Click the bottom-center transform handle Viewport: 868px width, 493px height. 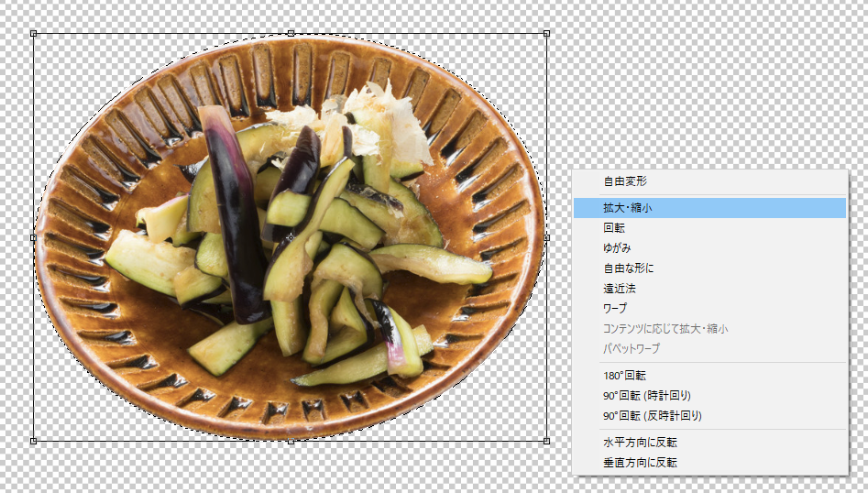pos(291,441)
